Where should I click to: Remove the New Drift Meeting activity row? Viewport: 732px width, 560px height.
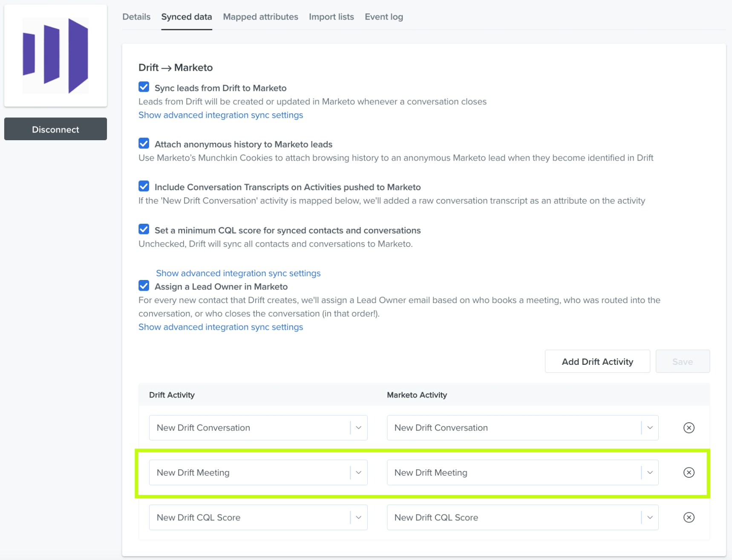point(689,472)
